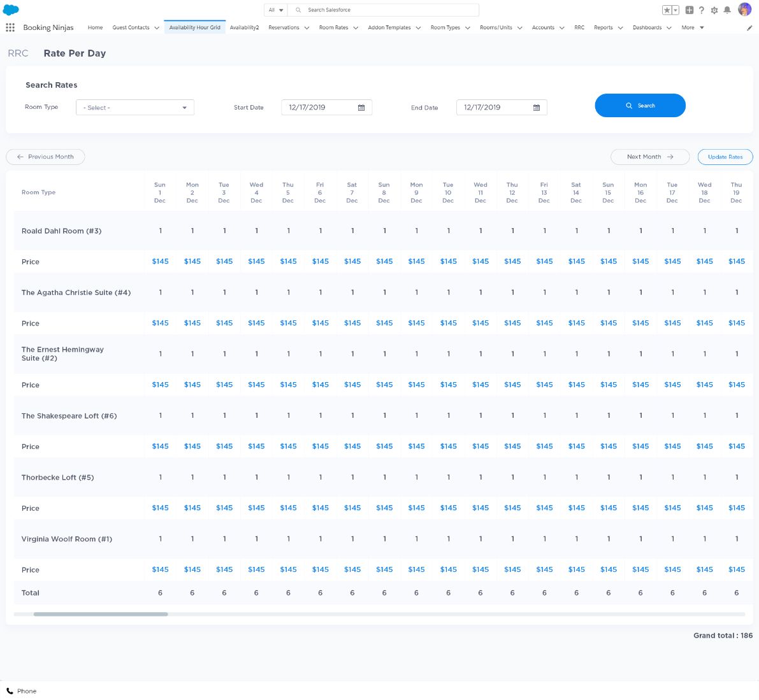Open the More navigation menu
The height and width of the screenshot is (700, 759).
(693, 27)
